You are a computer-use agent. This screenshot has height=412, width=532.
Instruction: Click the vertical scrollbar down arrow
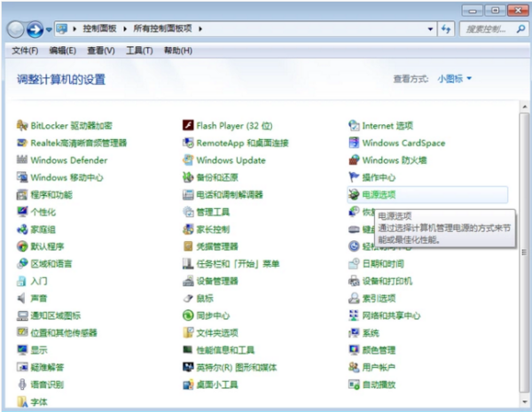525,402
